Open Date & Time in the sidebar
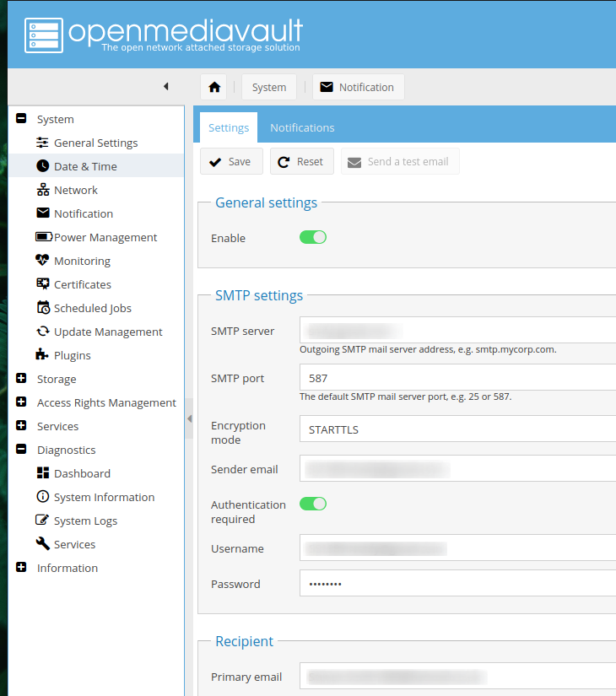This screenshot has height=696, width=616. click(x=96, y=166)
